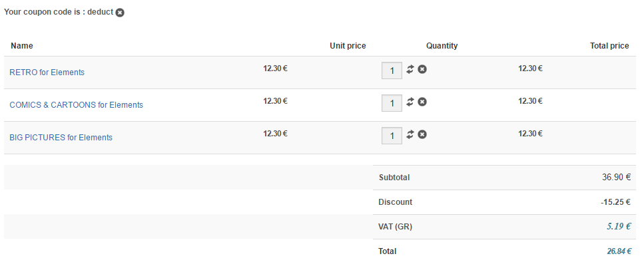The image size is (644, 274).
Task: Click the Name column header
Action: tap(22, 46)
